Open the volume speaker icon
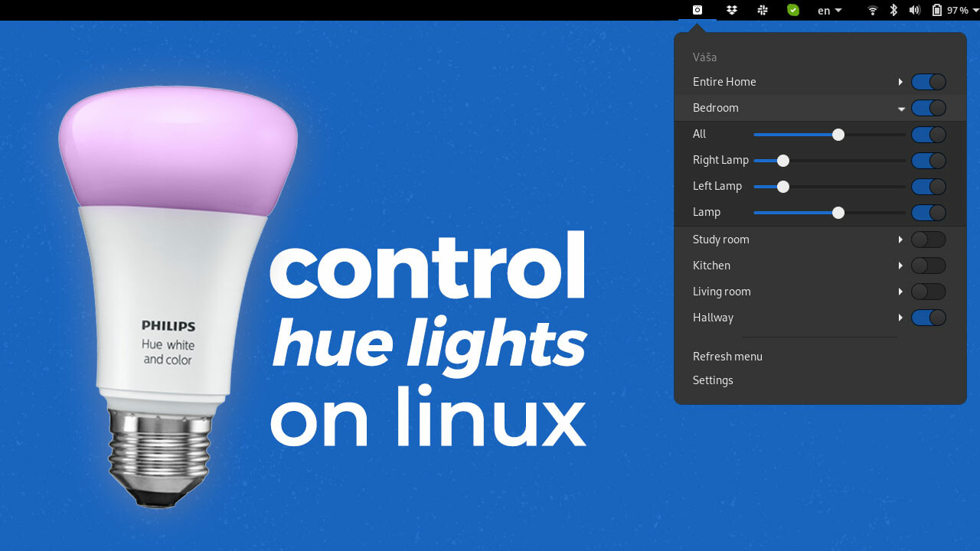 pyautogui.click(x=914, y=10)
